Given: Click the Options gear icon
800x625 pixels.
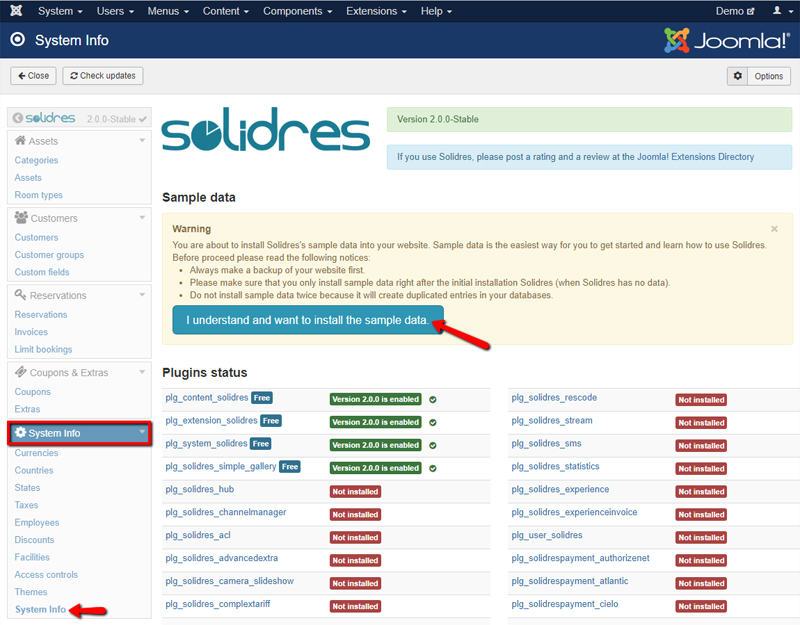Looking at the screenshot, I should pyautogui.click(x=738, y=76).
